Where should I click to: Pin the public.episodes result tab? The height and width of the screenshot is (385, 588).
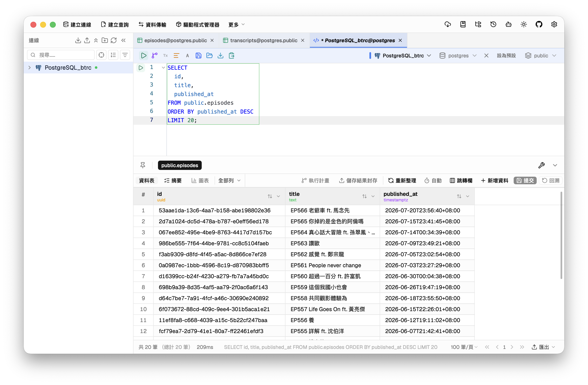(x=143, y=165)
